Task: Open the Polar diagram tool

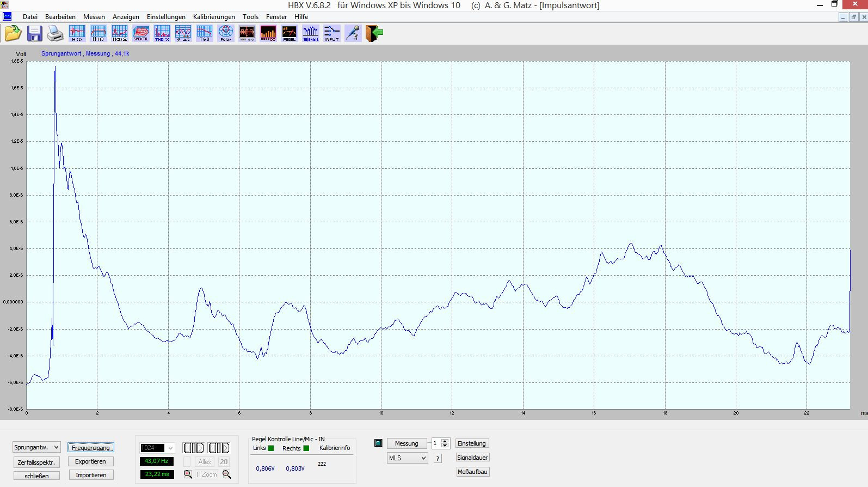Action: 226,33
